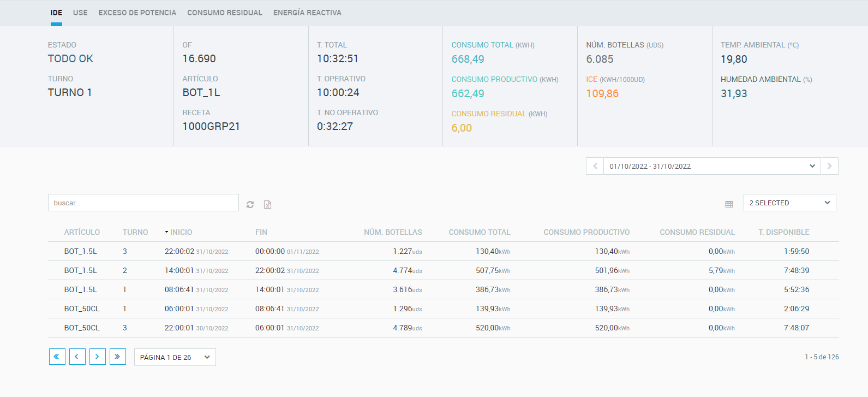The image size is (868, 397).
Task: Go to the first page of results
Action: pos(57,357)
